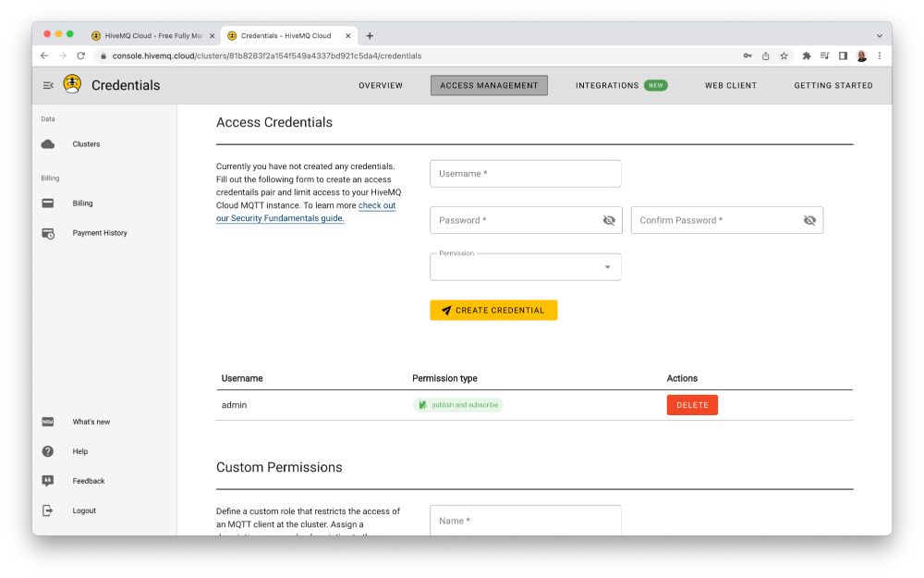Screen dimensions: 924x578
Task: Collapse the sidebar menu icon
Action: pyautogui.click(x=48, y=85)
